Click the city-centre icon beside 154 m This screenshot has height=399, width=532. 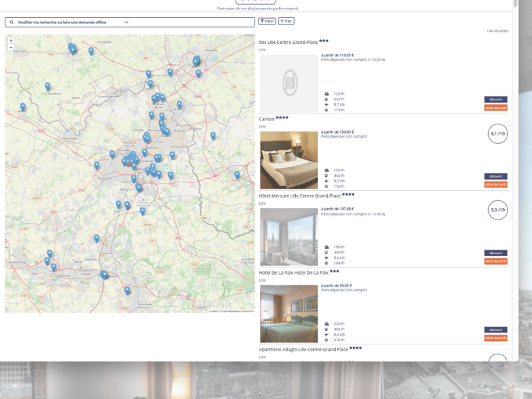click(x=327, y=187)
